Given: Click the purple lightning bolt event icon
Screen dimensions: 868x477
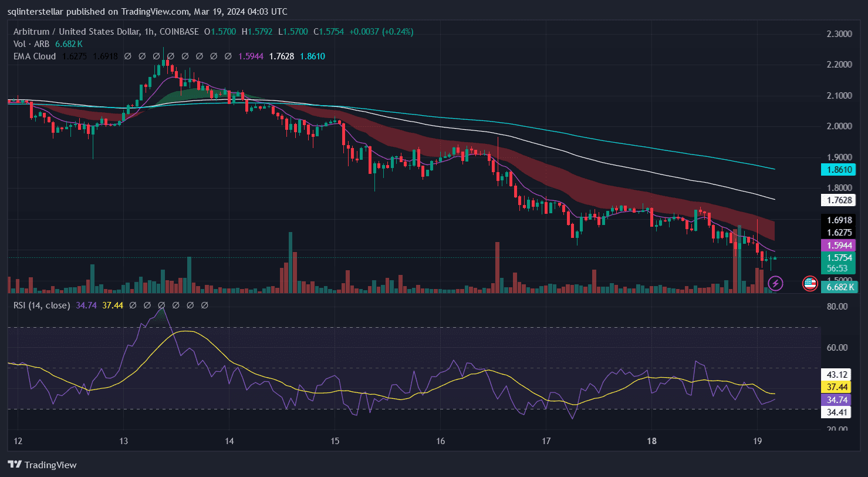Looking at the screenshot, I should 775,284.
